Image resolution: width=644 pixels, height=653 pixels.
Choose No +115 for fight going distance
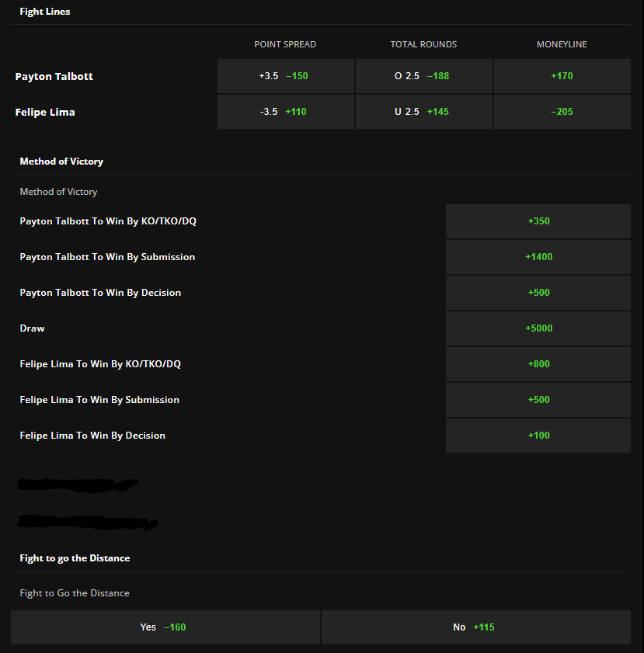475,627
